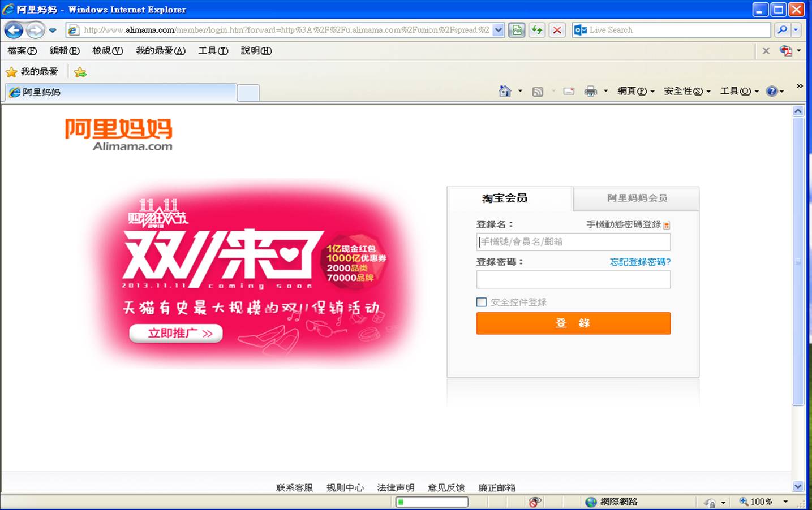Click the Home icon in command bar
Viewport: 812px width, 510px height.
505,91
